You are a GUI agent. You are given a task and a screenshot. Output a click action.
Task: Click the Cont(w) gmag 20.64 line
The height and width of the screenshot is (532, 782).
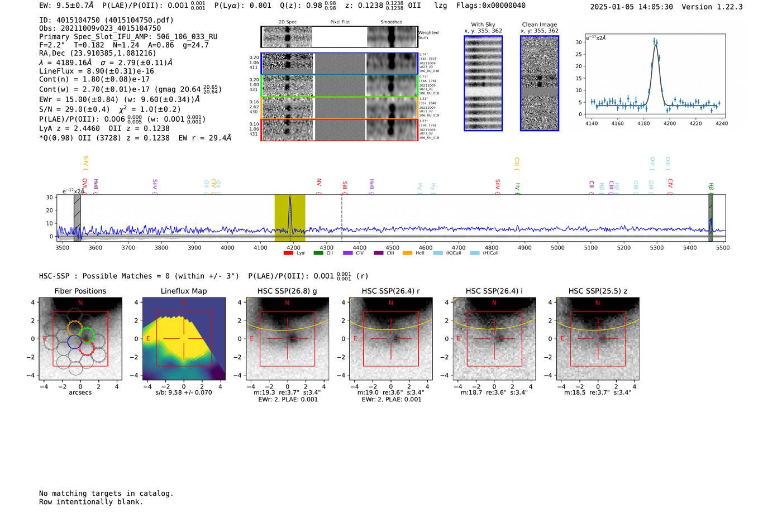131,89
